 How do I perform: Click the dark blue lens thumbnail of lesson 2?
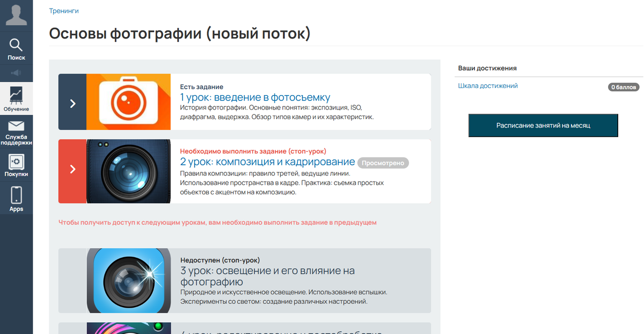(x=128, y=171)
